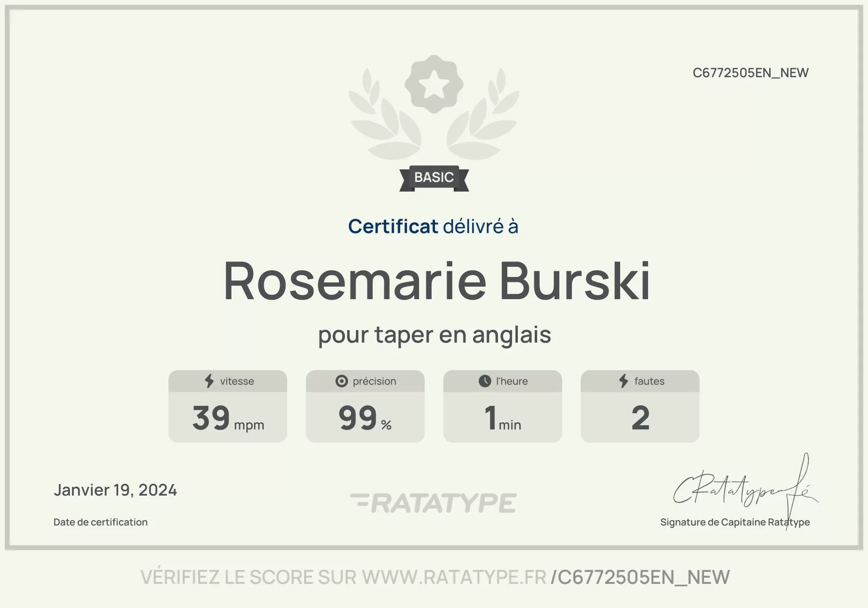Click the speed value 39 mpm
The image size is (868, 608).
click(228, 418)
